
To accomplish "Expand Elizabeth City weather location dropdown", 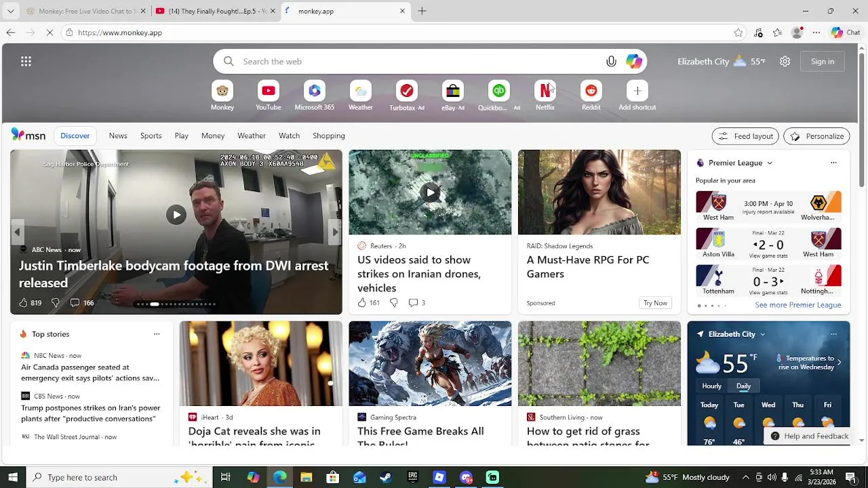I will click(x=762, y=334).
